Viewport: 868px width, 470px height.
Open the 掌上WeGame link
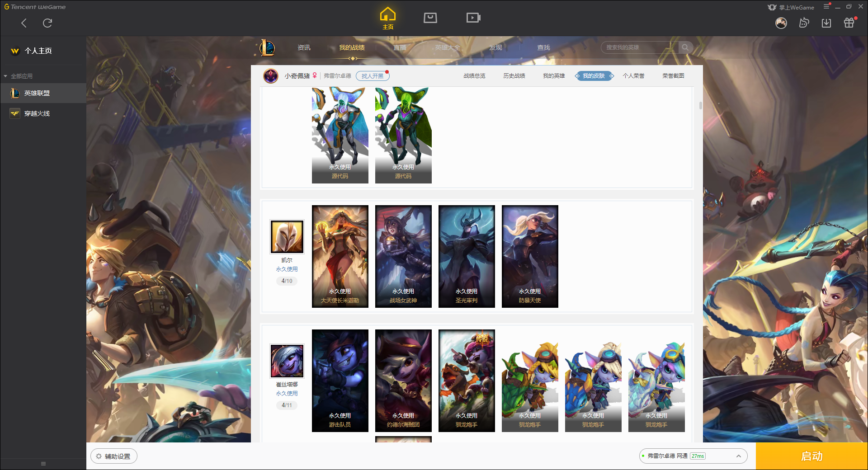(791, 7)
